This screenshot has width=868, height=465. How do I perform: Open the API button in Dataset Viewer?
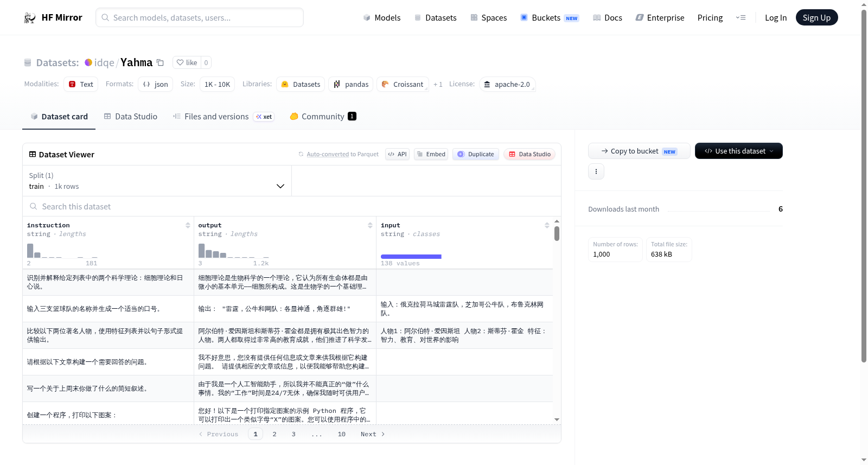point(397,154)
